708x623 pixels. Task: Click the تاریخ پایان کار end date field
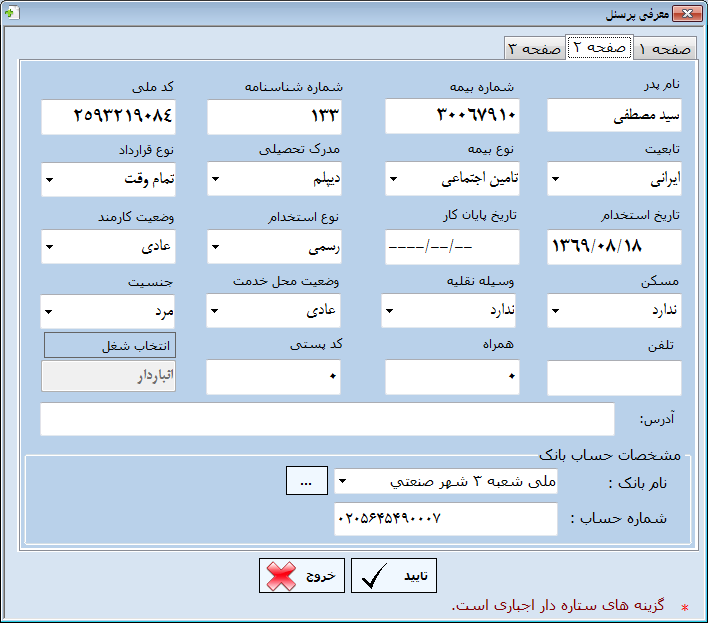(452, 247)
